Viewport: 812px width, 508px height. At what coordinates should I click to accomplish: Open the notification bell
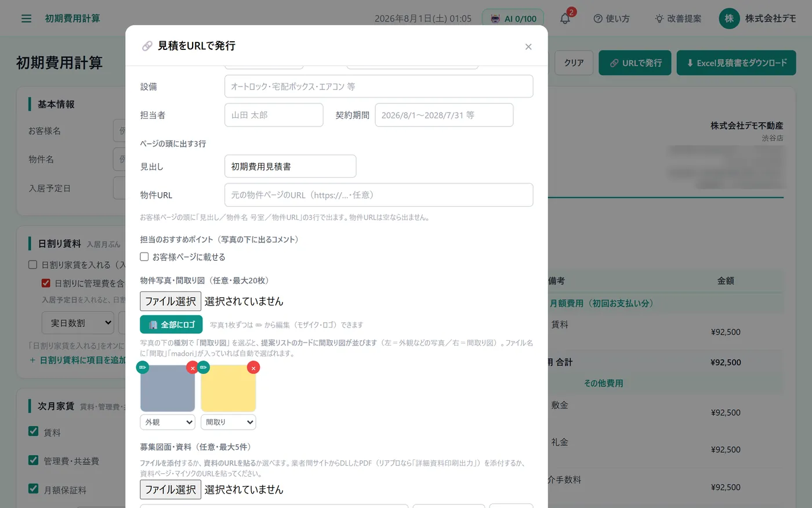565,19
